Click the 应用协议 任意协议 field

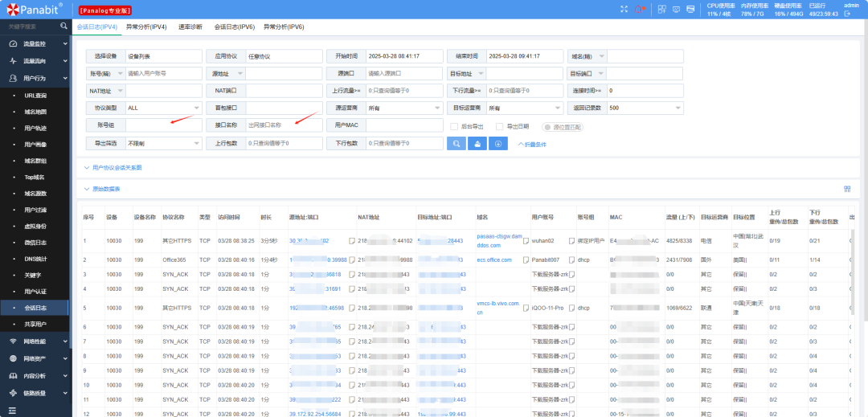(x=284, y=56)
